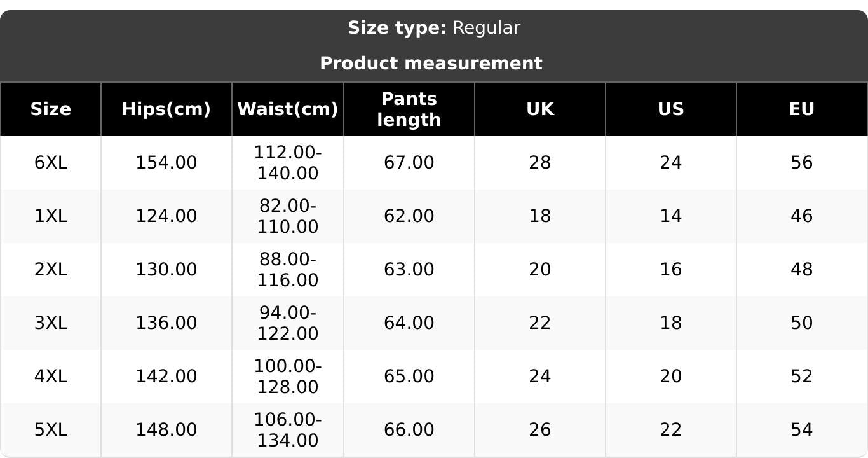Select the Pants length column header
The height and width of the screenshot is (458, 868).
point(409,109)
